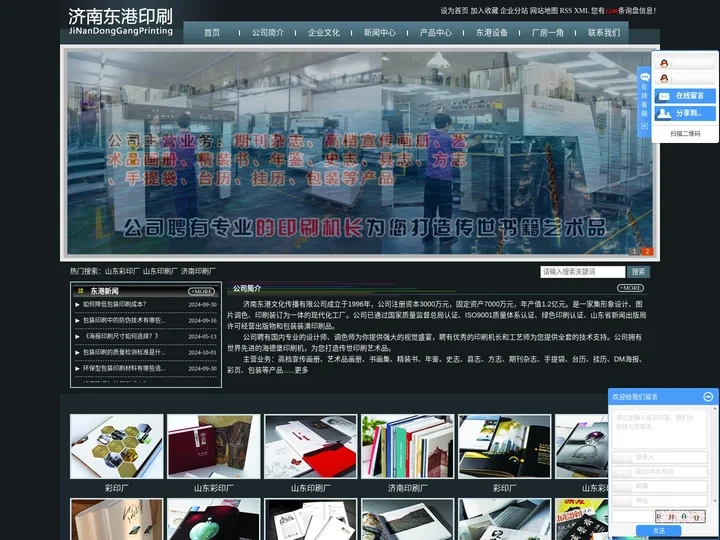The height and width of the screenshot is (540, 720).
Task: Open +MORE in 公司简介 section
Action: coord(630,288)
